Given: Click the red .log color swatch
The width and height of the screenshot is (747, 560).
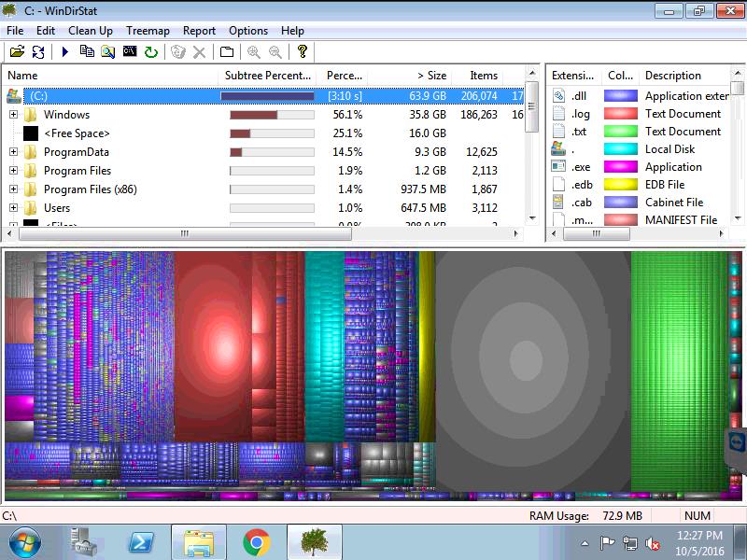Looking at the screenshot, I should 621,113.
